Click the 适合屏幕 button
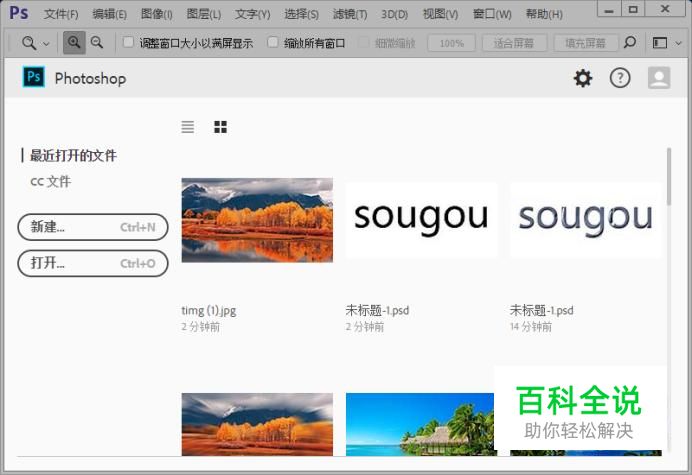Screen dimensions: 692x475 pos(514,43)
